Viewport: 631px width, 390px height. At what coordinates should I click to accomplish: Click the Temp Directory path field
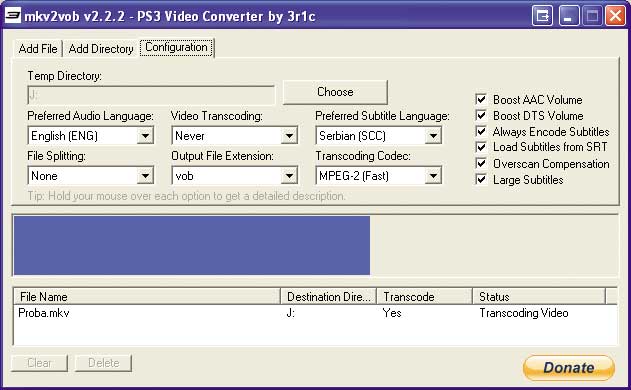(151, 95)
